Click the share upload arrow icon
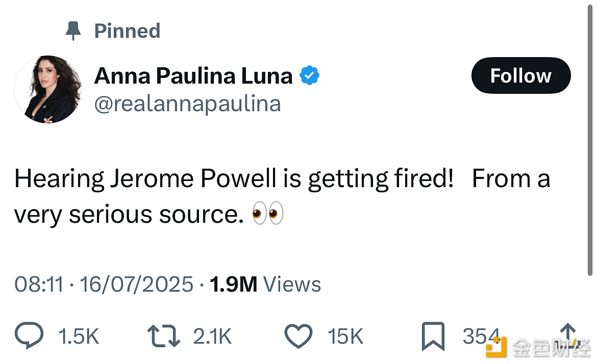The image size is (597, 364). tap(568, 334)
